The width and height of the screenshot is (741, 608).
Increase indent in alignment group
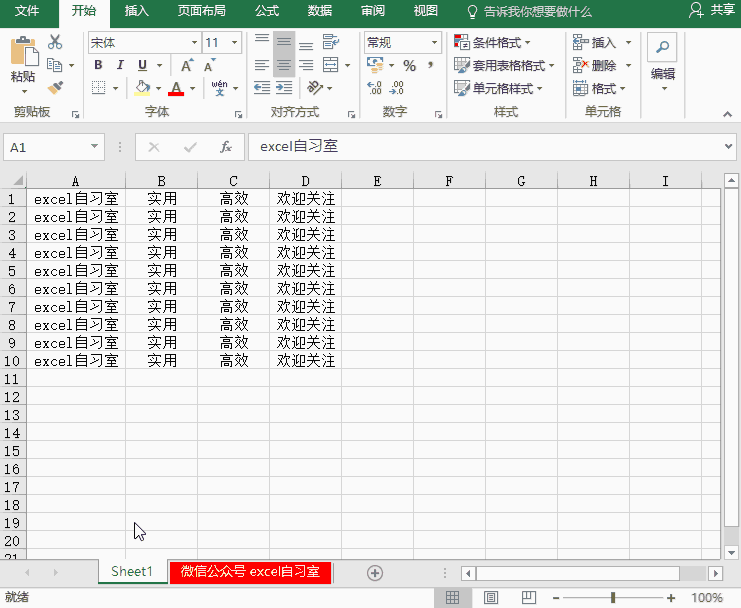click(284, 88)
